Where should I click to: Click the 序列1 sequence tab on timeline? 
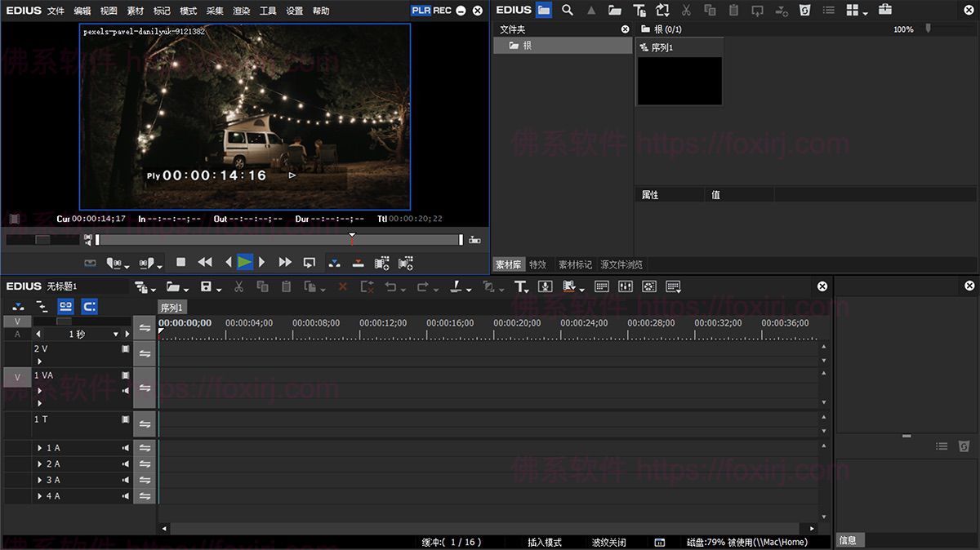pos(172,308)
